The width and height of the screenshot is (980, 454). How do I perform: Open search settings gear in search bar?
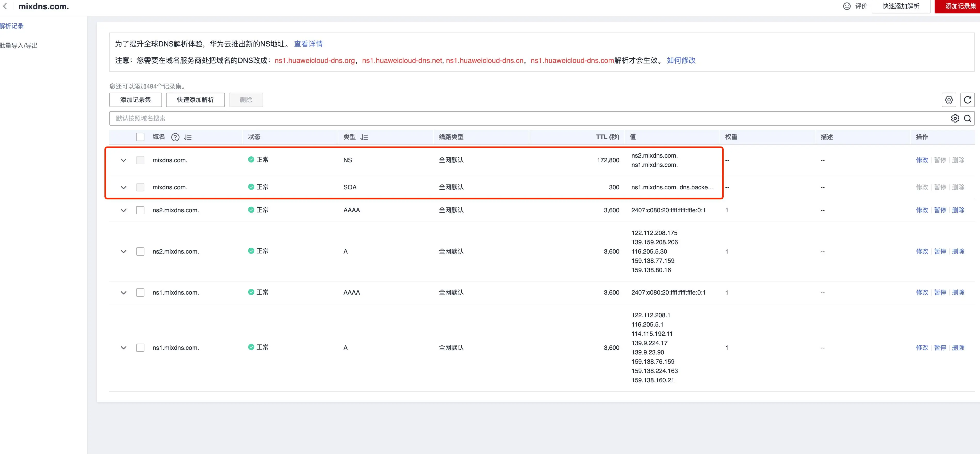[x=955, y=118]
